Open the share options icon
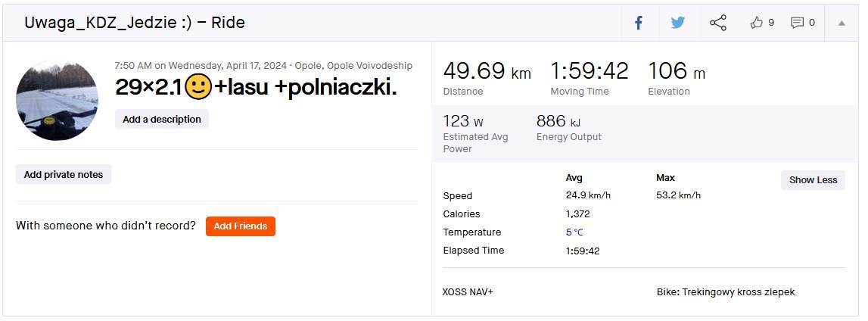 click(x=717, y=23)
